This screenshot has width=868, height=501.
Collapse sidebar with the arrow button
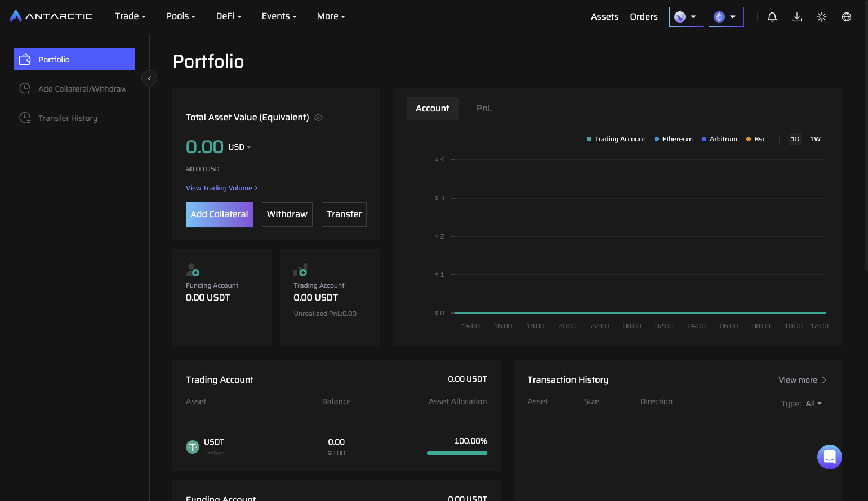[x=149, y=78]
